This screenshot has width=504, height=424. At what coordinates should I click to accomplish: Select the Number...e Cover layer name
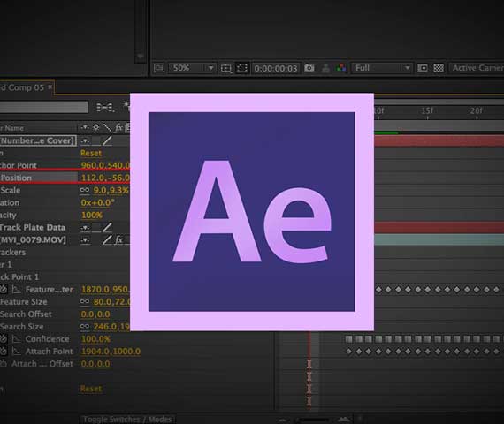[x=38, y=140]
